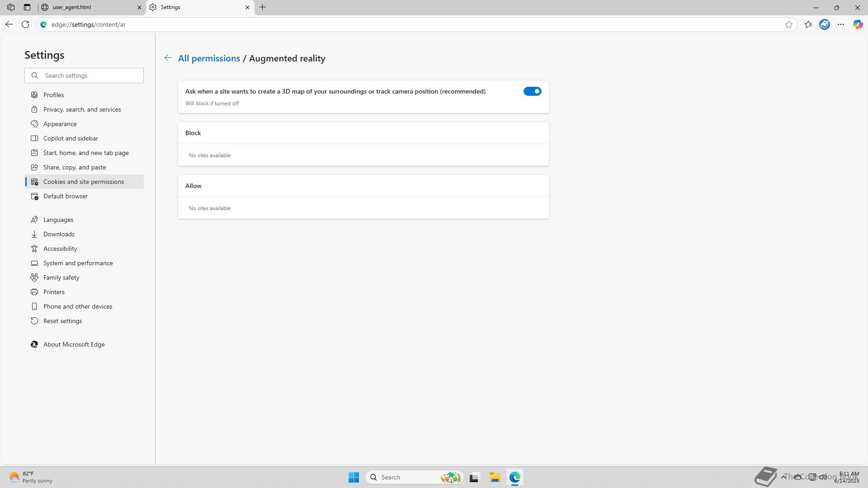Go to Appearance settings section
The width and height of the screenshot is (868, 488).
click(60, 124)
